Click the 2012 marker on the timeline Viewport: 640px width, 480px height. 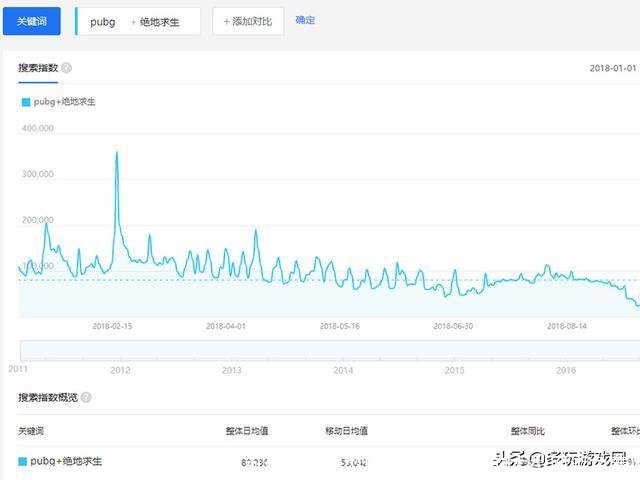(x=120, y=370)
